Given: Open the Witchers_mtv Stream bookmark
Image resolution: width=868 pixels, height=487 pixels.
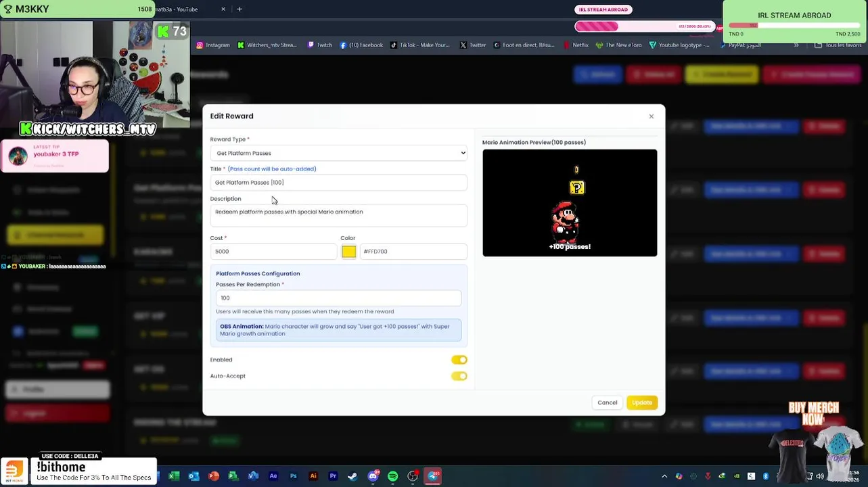Looking at the screenshot, I should tap(267, 45).
